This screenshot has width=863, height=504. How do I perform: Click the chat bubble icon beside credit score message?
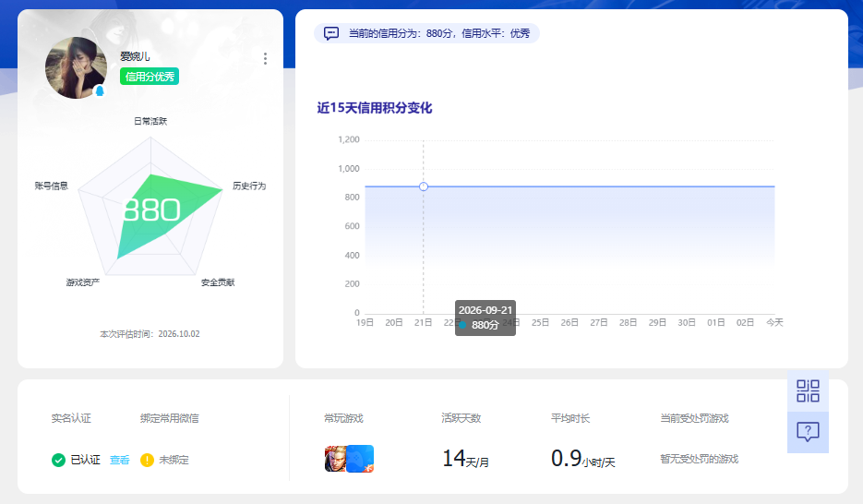pyautogui.click(x=330, y=33)
